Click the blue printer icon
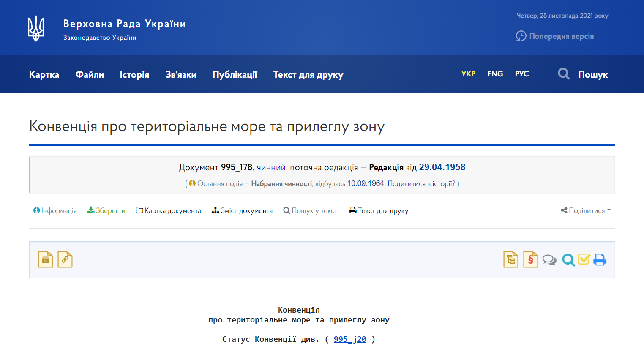Image resolution: width=644 pixels, height=352 pixels. point(600,259)
